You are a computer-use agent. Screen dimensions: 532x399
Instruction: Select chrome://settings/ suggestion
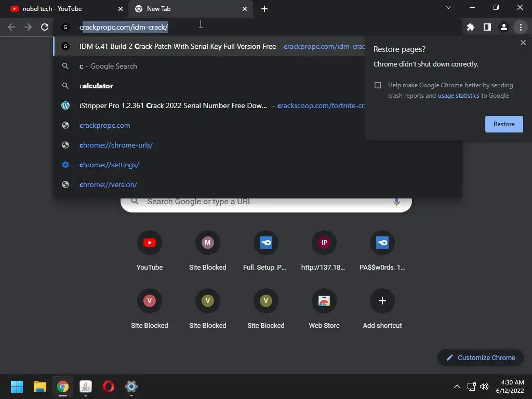click(258, 165)
